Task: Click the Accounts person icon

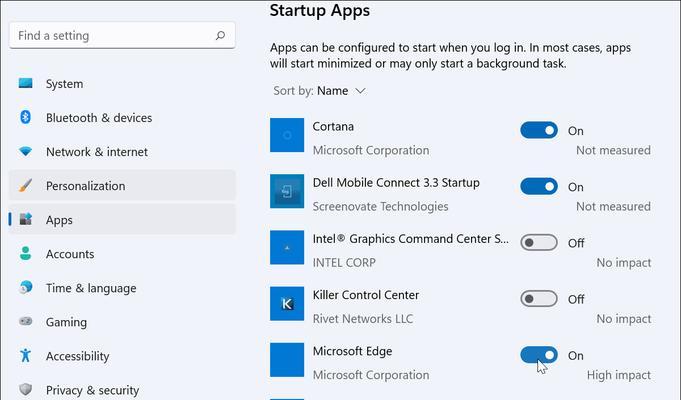Action: [26, 254]
